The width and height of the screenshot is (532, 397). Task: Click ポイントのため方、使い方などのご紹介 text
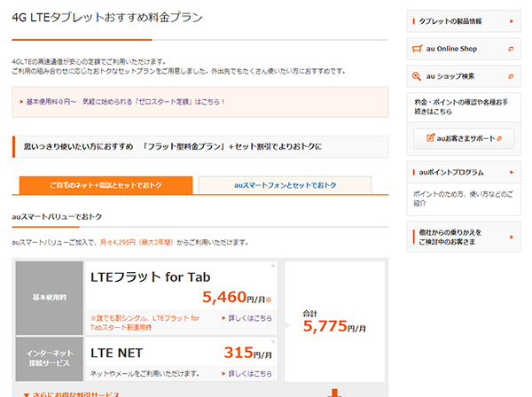click(463, 198)
